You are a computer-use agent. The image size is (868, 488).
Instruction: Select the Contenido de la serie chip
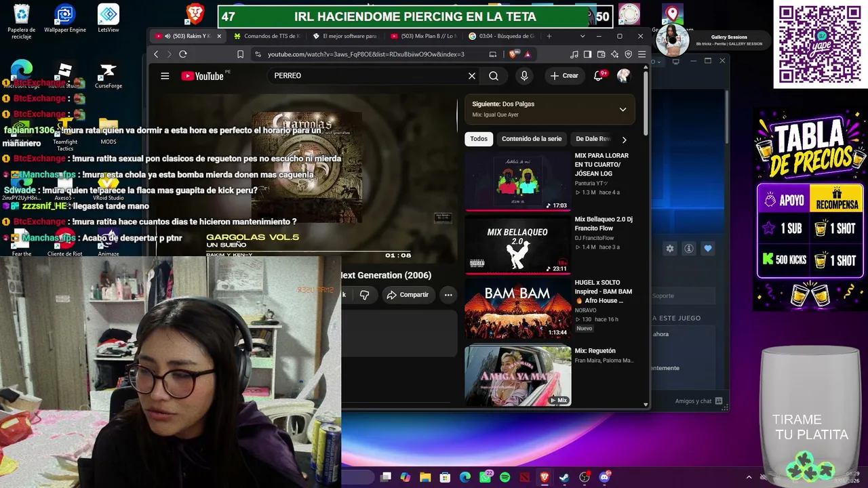point(532,139)
